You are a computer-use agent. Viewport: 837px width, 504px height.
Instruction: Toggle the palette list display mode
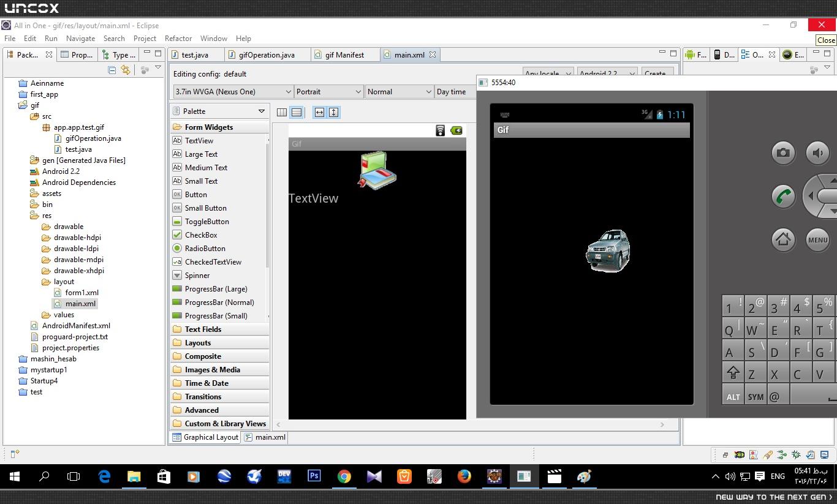(297, 112)
